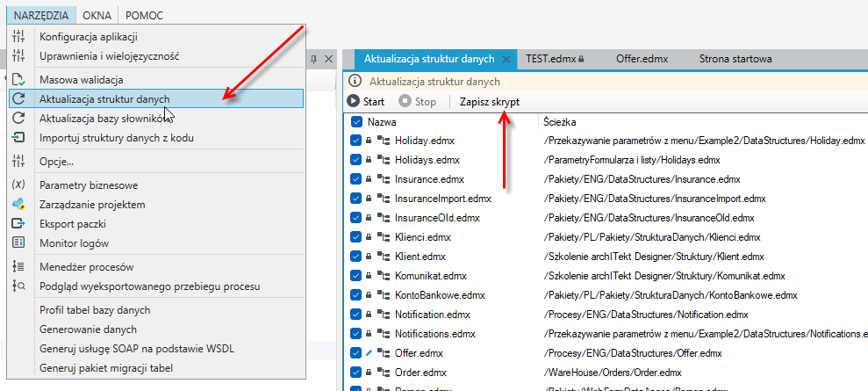The width and height of the screenshot is (868, 391).
Task: Sort by the Ścieżka column header
Action: point(560,122)
